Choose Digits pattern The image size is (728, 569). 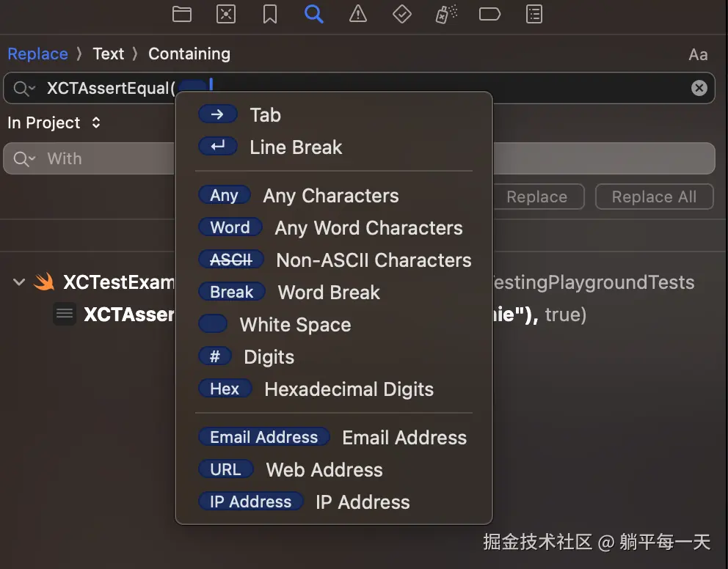pos(333,356)
